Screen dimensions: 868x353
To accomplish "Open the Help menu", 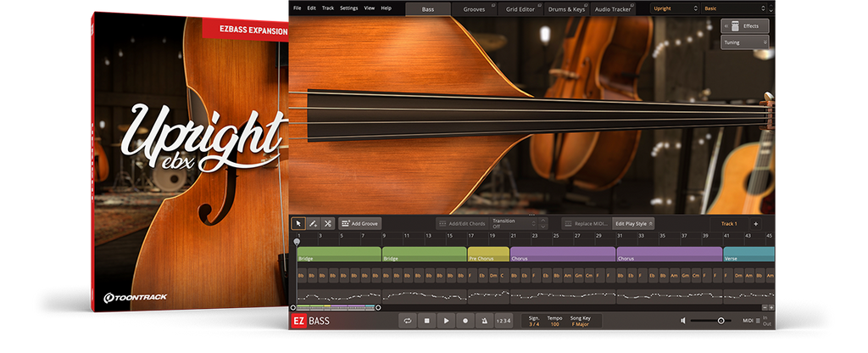I will [x=386, y=8].
